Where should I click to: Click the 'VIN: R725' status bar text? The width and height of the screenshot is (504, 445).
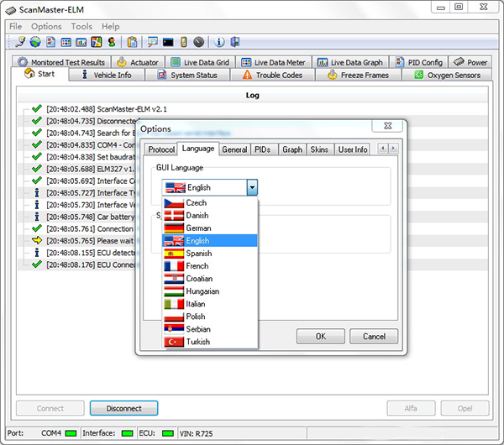pyautogui.click(x=196, y=433)
